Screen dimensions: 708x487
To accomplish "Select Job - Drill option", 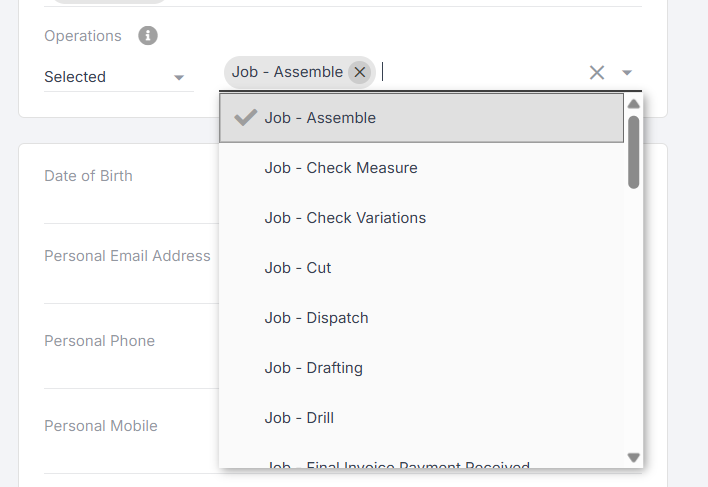I will coord(299,418).
